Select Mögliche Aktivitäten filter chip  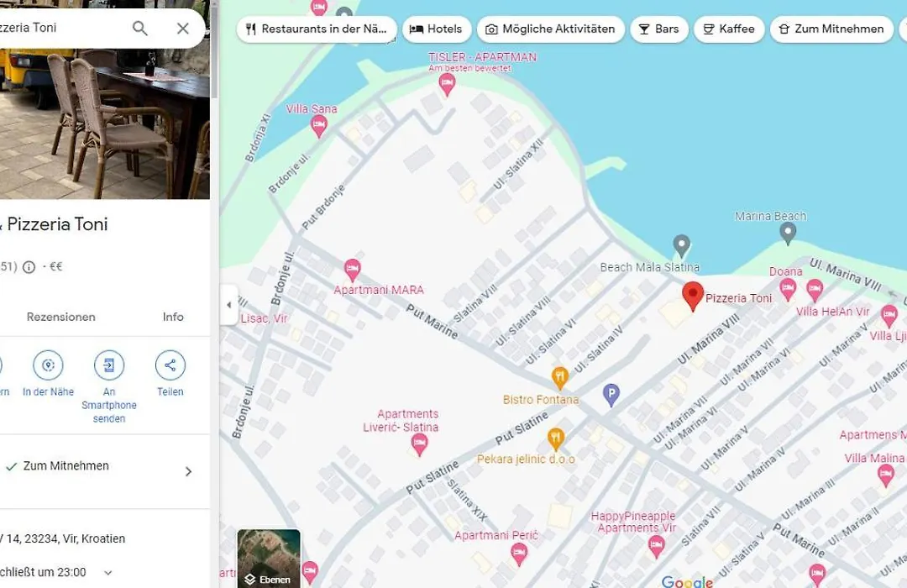(x=551, y=29)
